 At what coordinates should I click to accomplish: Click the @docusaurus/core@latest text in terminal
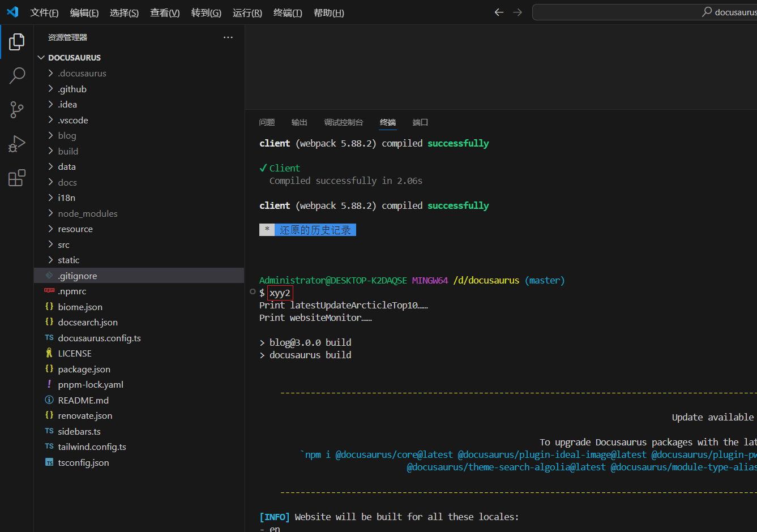394,454
